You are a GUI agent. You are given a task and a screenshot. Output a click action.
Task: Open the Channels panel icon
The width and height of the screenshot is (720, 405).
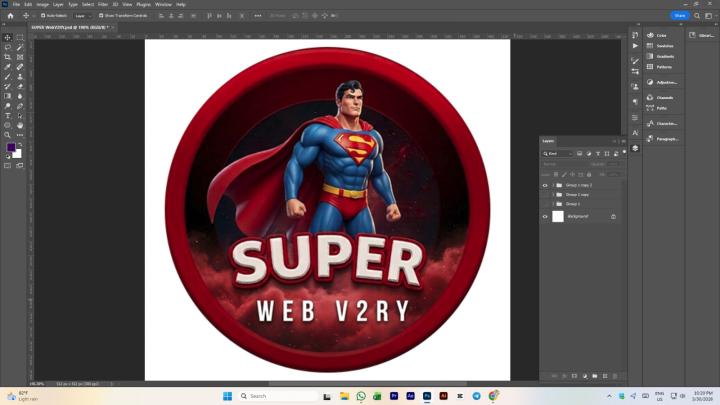(x=650, y=97)
